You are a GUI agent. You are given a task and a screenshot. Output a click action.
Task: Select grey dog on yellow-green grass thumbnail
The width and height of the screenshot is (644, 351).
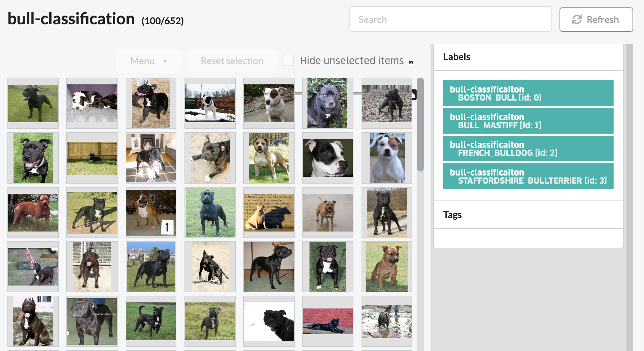(x=210, y=321)
